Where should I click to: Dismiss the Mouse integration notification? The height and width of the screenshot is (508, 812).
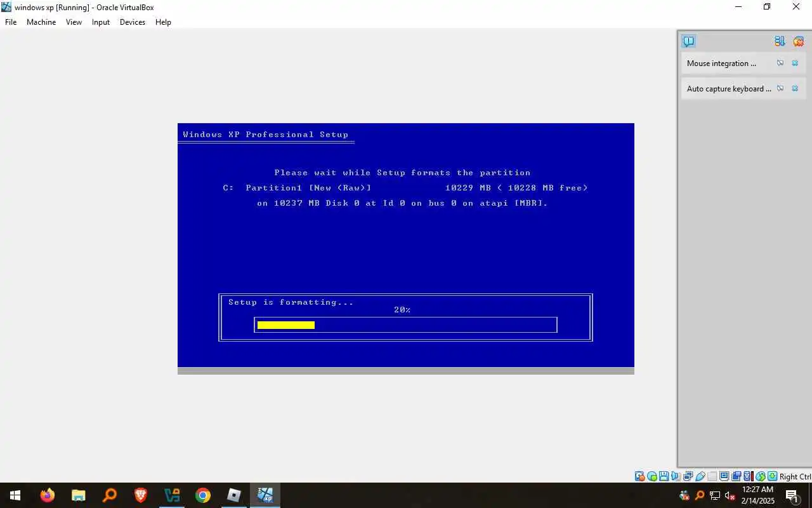pyautogui.click(x=795, y=63)
